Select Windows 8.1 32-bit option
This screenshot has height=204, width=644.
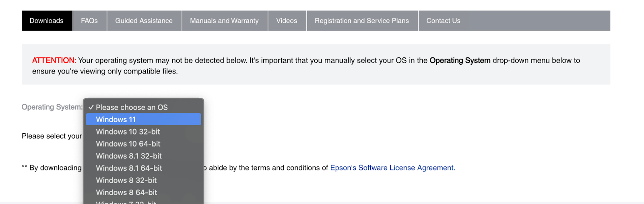pos(129,156)
